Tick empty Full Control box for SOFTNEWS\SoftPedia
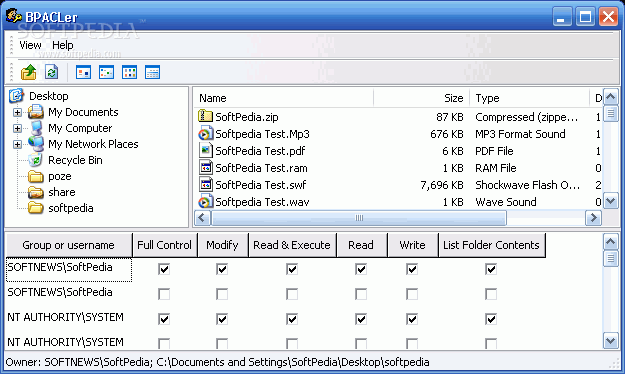 pyautogui.click(x=164, y=294)
